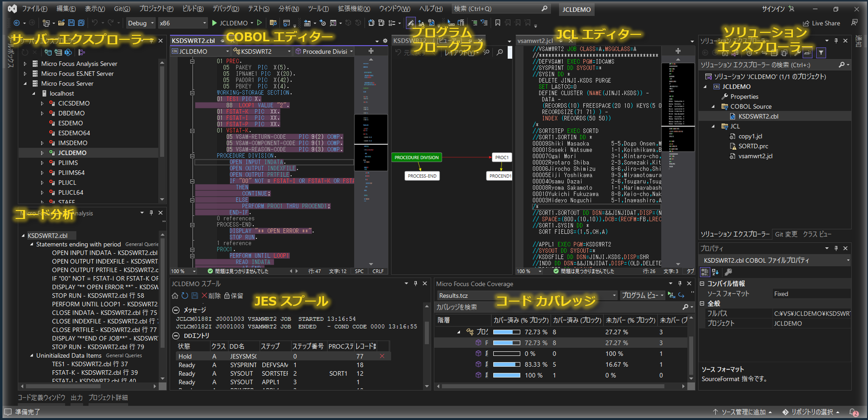This screenshot has width=868, height=420.
Task: Click the magnifier icon in the program flow graph
Action: coord(500,52)
